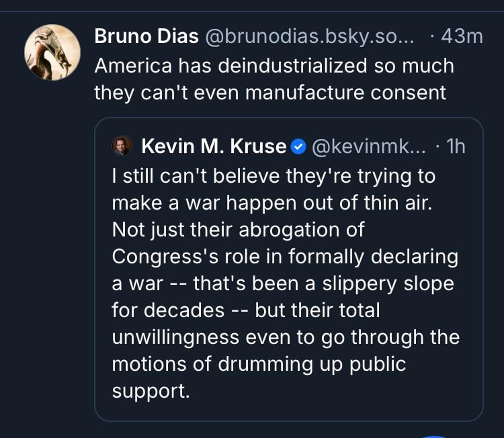Click the Kevin M. Kruse name

point(214,146)
